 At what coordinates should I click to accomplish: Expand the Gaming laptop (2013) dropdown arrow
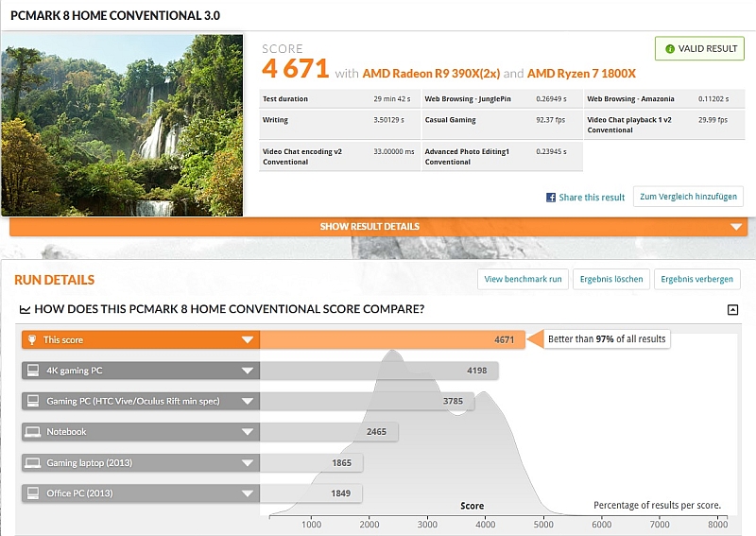248,463
